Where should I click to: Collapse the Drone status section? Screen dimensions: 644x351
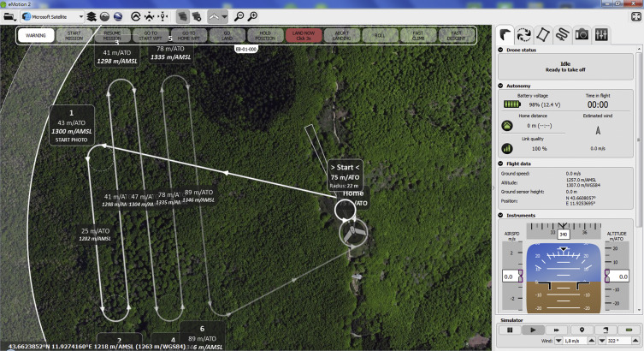pyautogui.click(x=501, y=51)
